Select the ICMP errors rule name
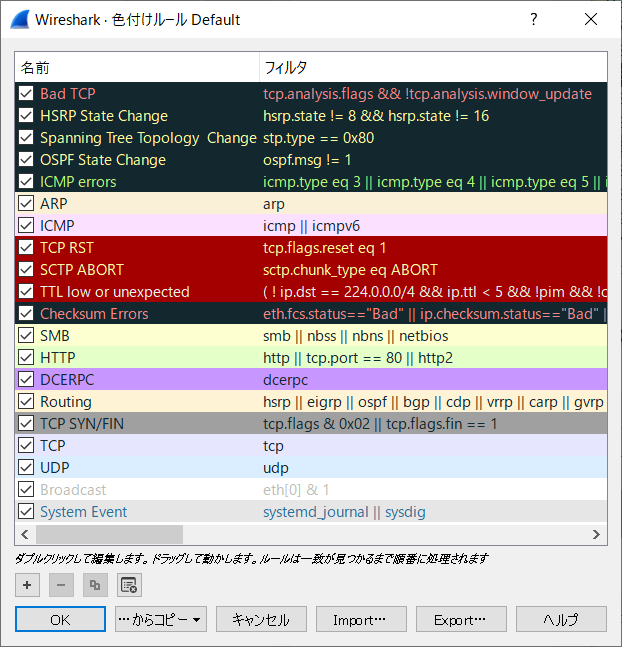622x647 pixels. click(78, 182)
